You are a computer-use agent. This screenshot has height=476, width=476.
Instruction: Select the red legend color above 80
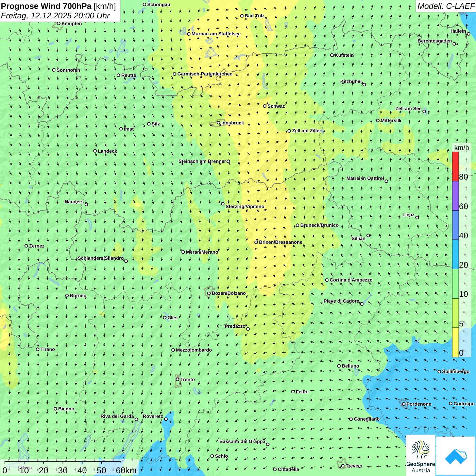[x=455, y=166]
